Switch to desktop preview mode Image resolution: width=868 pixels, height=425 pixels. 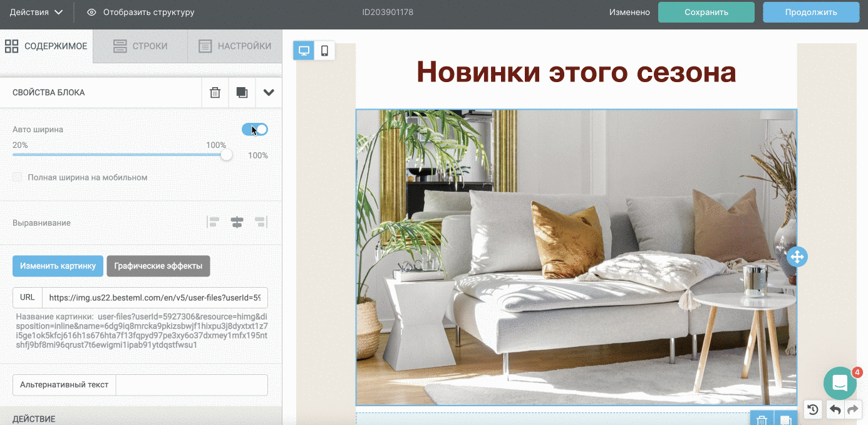point(304,51)
